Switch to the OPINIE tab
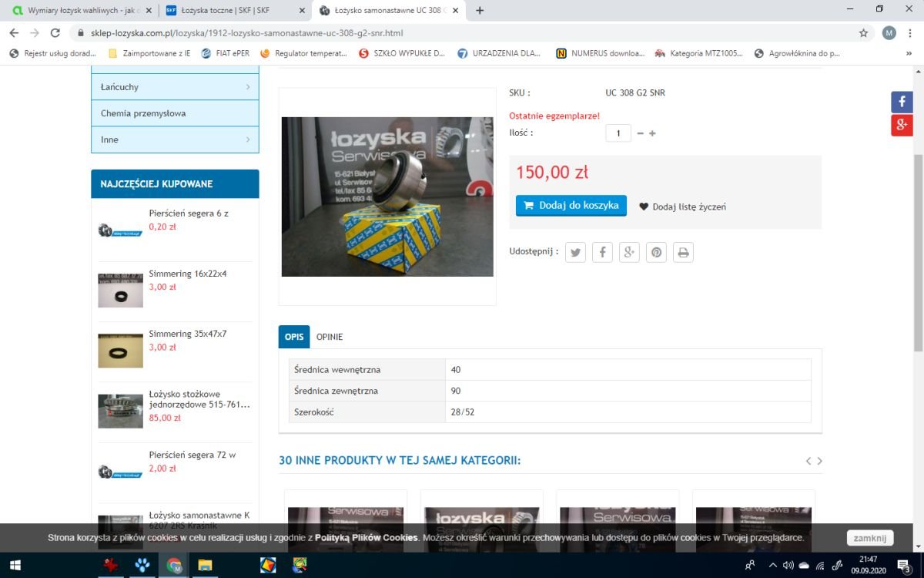 pos(330,337)
